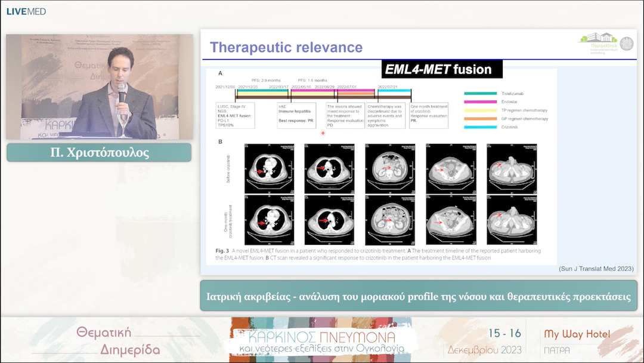Click the Therapeutic relevance slide title
The width and height of the screenshot is (644, 363).
click(286, 47)
